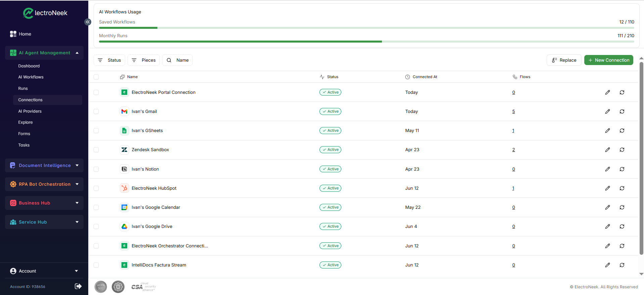Expand the RPA Bot Orchestration menu
Screen dimensions: 644x295
(x=44, y=184)
